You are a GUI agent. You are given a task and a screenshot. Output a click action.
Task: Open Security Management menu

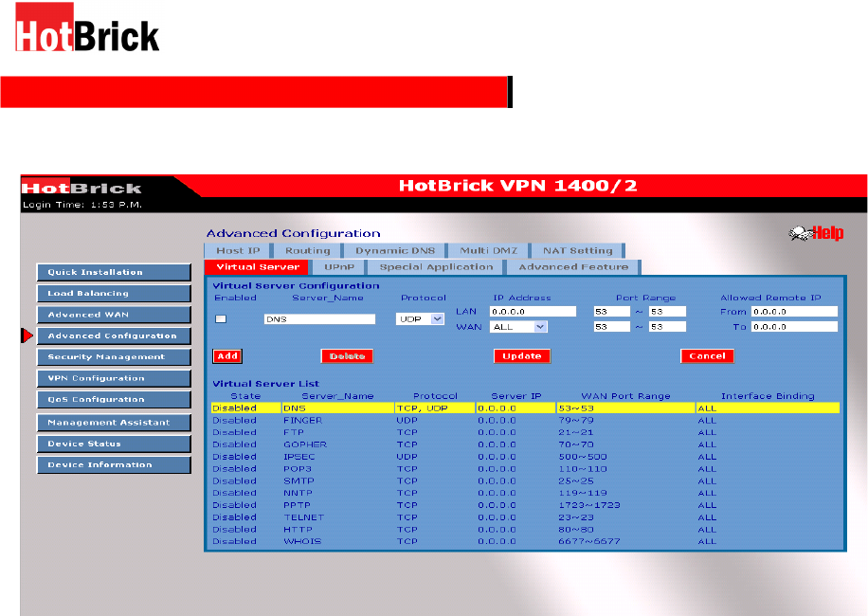(114, 357)
